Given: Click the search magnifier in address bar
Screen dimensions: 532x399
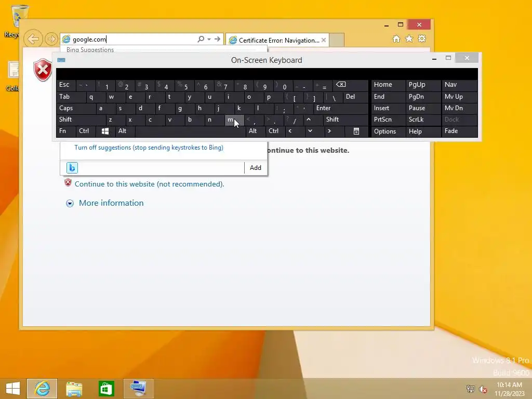Looking at the screenshot, I should click(x=201, y=39).
